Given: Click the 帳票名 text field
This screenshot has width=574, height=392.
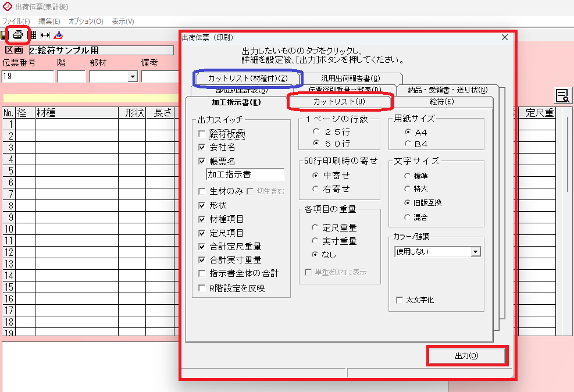Looking at the screenshot, I should [245, 174].
